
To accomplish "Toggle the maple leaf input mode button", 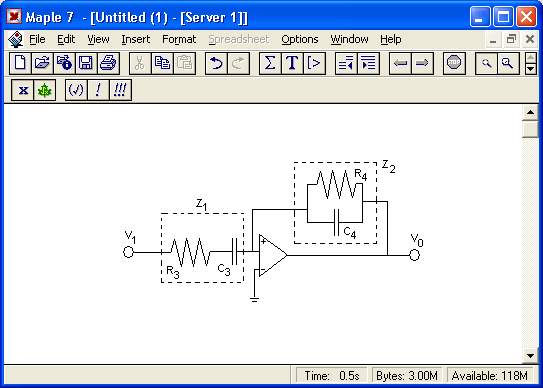I will tap(45, 90).
